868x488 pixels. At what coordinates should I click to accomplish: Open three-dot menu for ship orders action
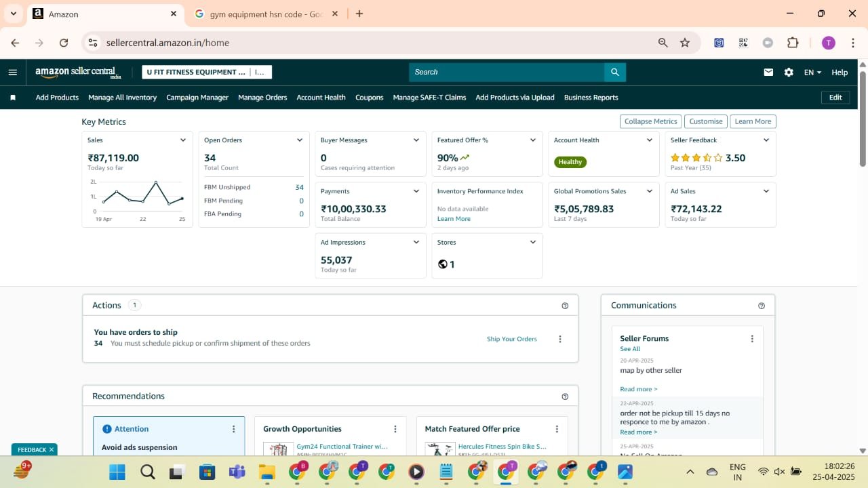coord(559,339)
